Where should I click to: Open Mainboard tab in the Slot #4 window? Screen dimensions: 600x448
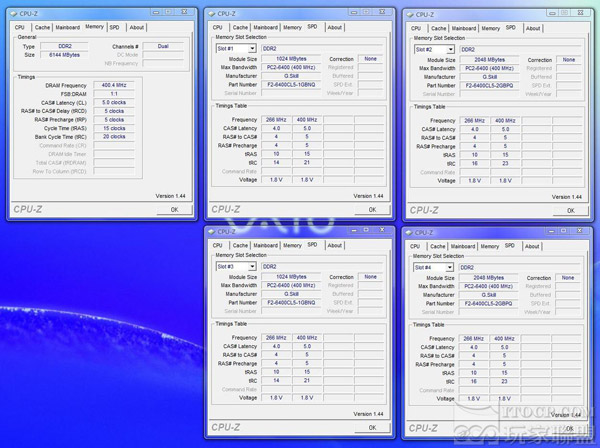click(x=463, y=246)
